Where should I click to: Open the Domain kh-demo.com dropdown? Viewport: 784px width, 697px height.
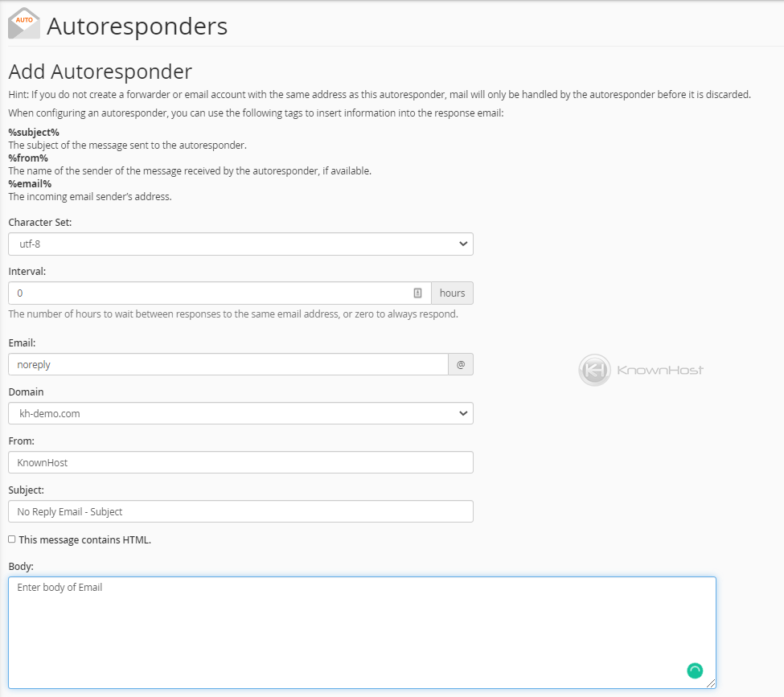tap(240, 413)
